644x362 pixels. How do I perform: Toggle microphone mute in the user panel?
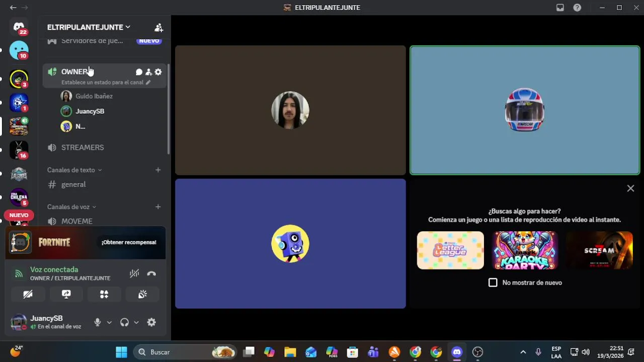click(x=98, y=322)
